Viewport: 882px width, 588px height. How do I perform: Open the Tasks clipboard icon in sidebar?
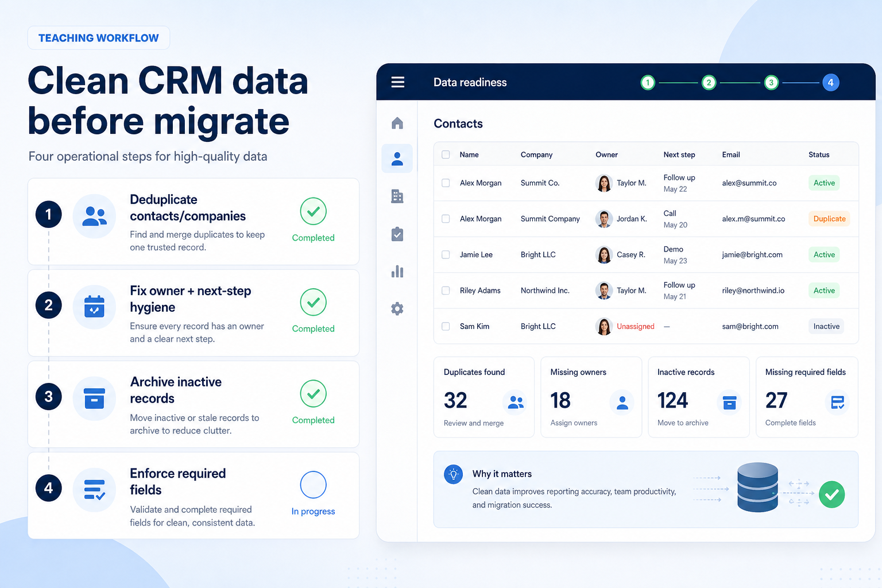(x=397, y=234)
